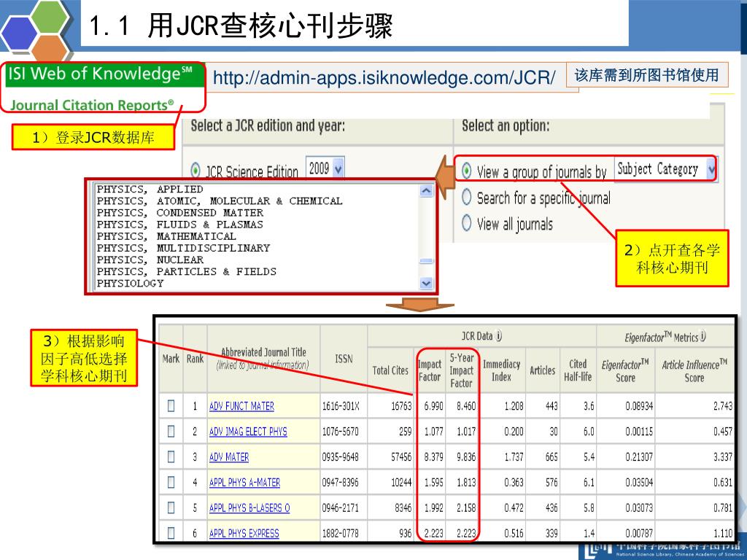Screen dimensions: 747x560
Task: Click the Impact Factor column header
Action: pyautogui.click(x=429, y=370)
